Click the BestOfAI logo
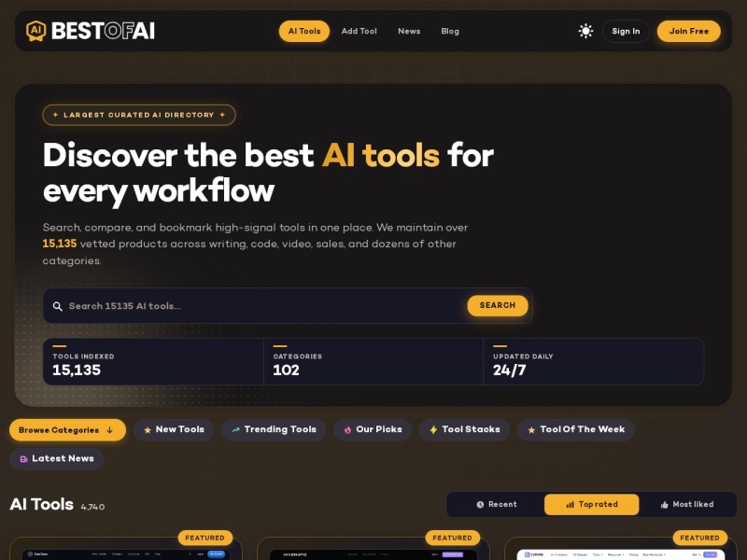Viewport: 747px width, 560px height. 91,31
